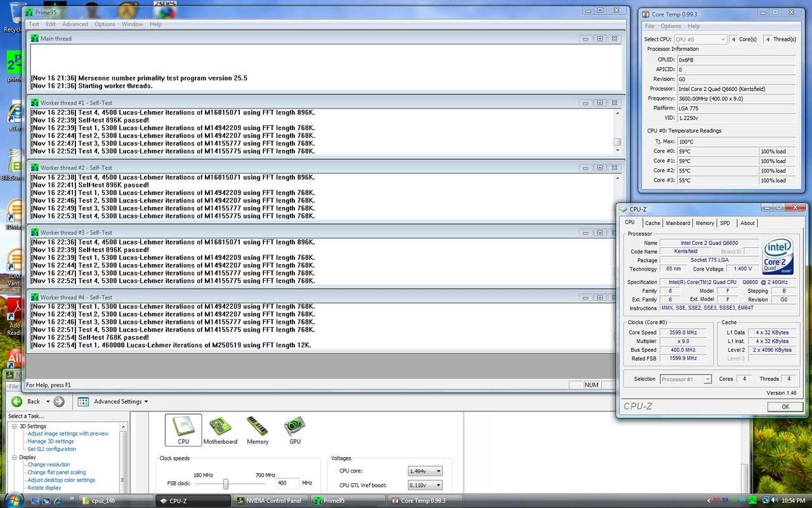
Task: Click the Forward arrow in NVIDIA panel
Action: pyautogui.click(x=59, y=401)
